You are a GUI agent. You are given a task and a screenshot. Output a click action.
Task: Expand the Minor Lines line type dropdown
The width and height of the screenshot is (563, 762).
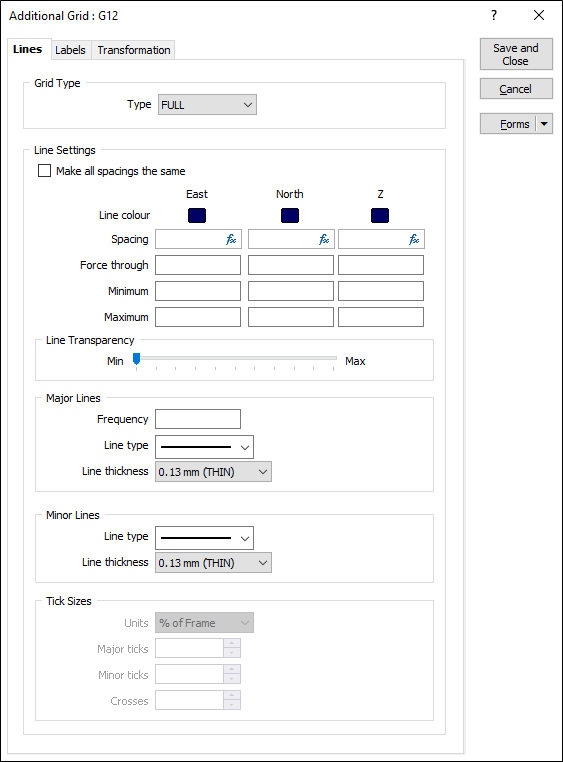[205, 538]
